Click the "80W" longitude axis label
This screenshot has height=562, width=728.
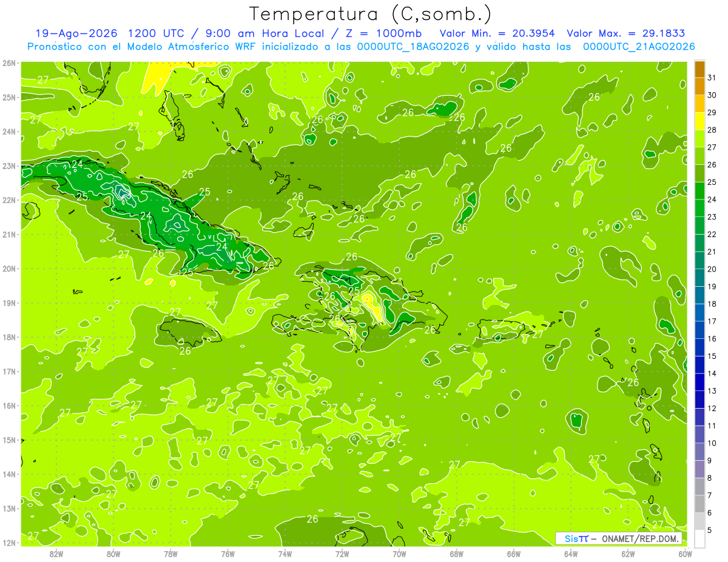tap(113, 554)
